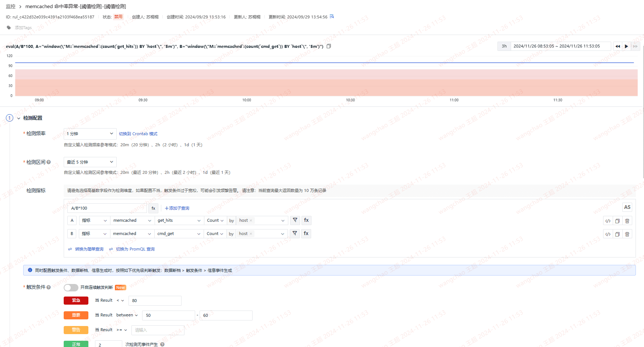This screenshot has height=347, width=644.
Task: Open the cmd_get metric dropdown
Action: [179, 234]
